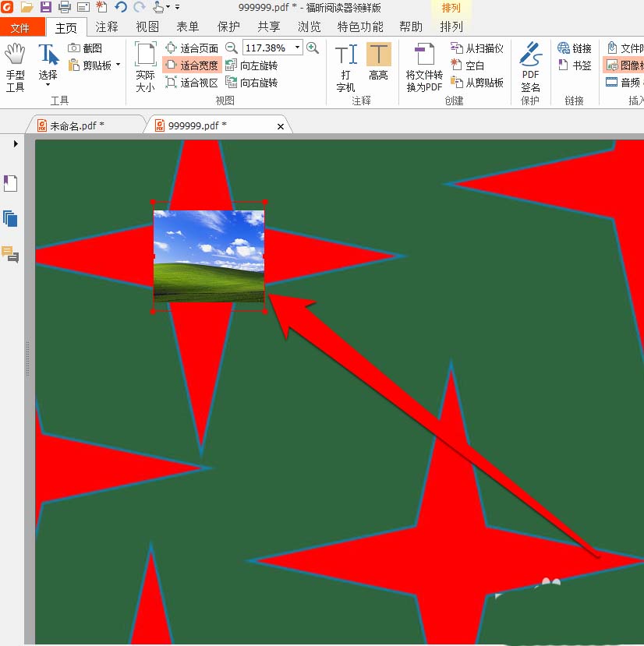Click the zoom-in magnifier control

pos(313,47)
